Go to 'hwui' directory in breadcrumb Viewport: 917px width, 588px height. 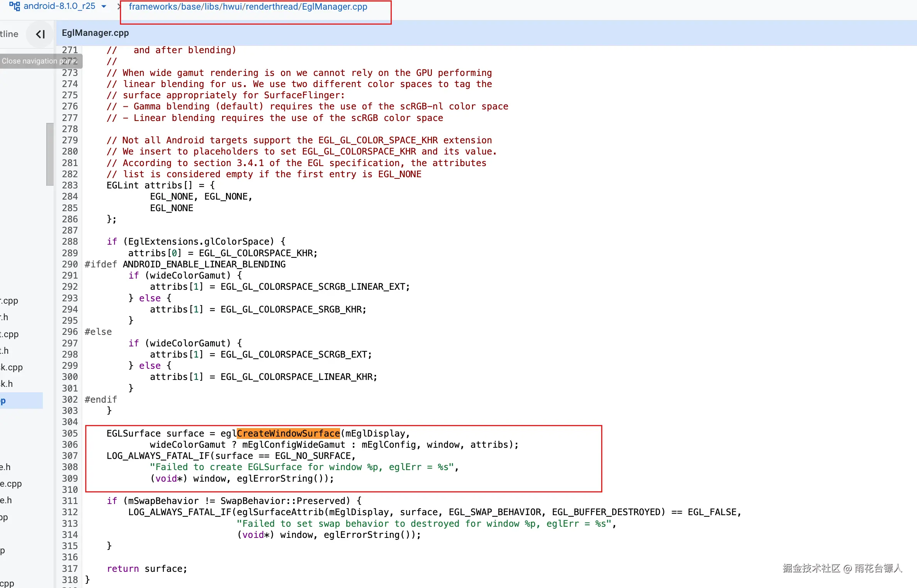point(233,7)
